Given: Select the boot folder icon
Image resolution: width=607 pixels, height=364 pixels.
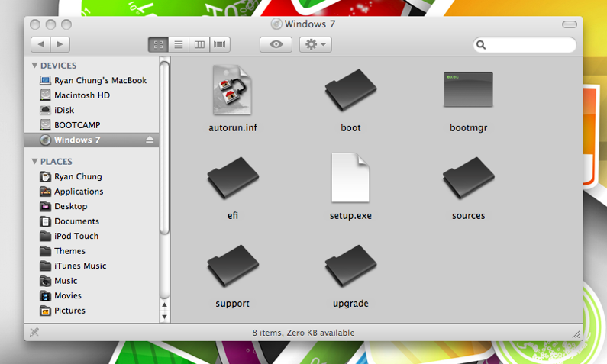Looking at the screenshot, I should click(x=350, y=90).
